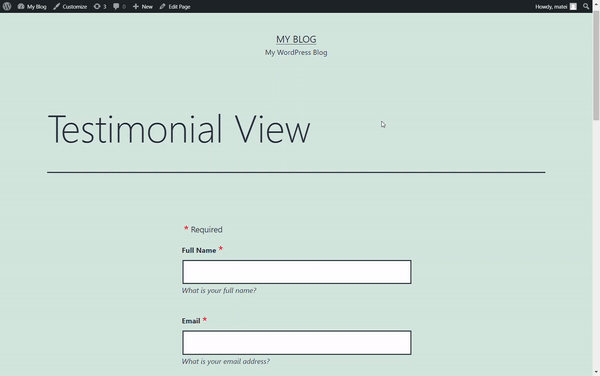The width and height of the screenshot is (600, 376).
Task: View the 3 pending updates
Action: click(x=100, y=7)
